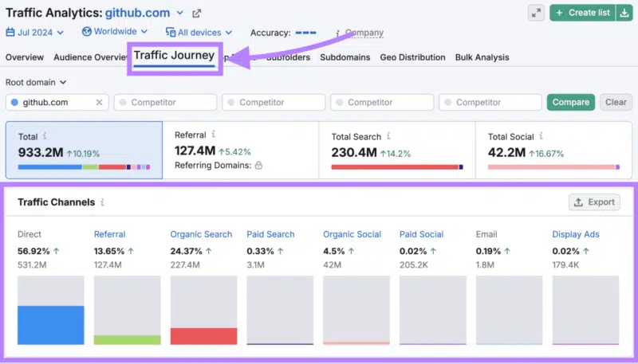
Task: Click the Accuracy indicator dashes
Action: [305, 33]
